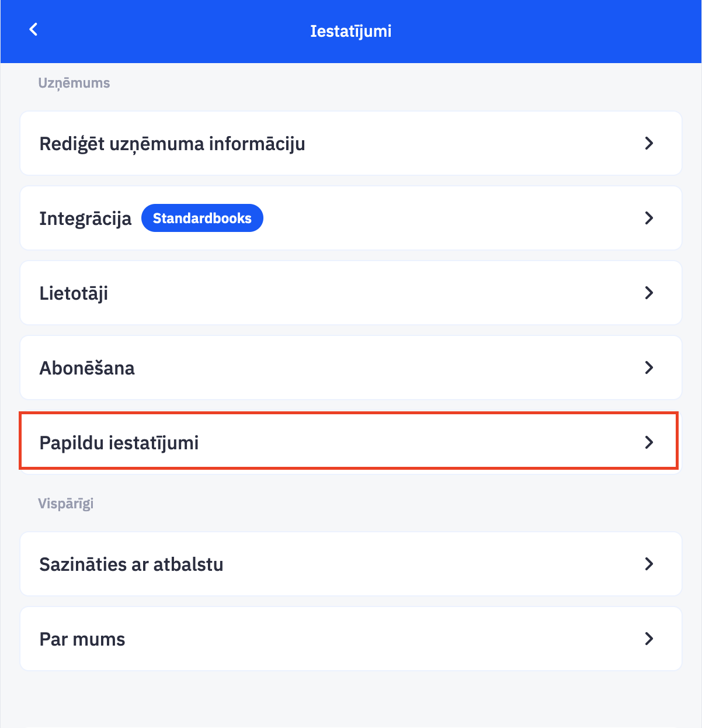
Task: Open the Integrācija settings entry
Action: (85, 219)
